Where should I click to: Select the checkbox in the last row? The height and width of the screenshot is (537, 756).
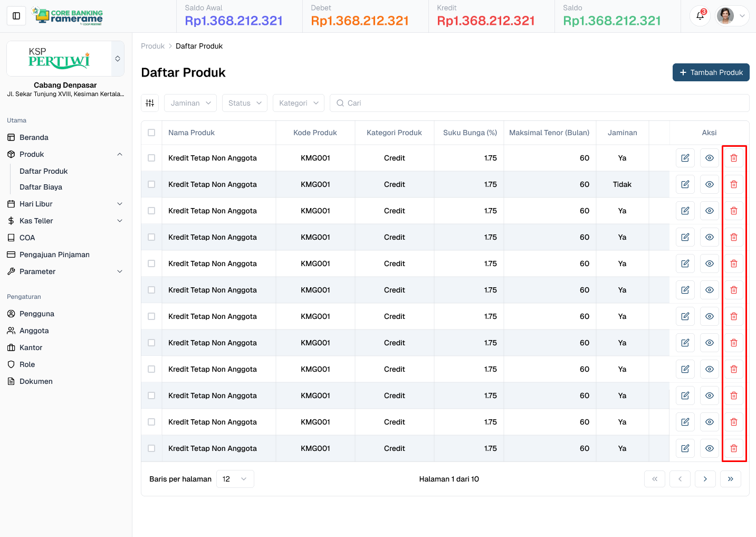(151, 448)
